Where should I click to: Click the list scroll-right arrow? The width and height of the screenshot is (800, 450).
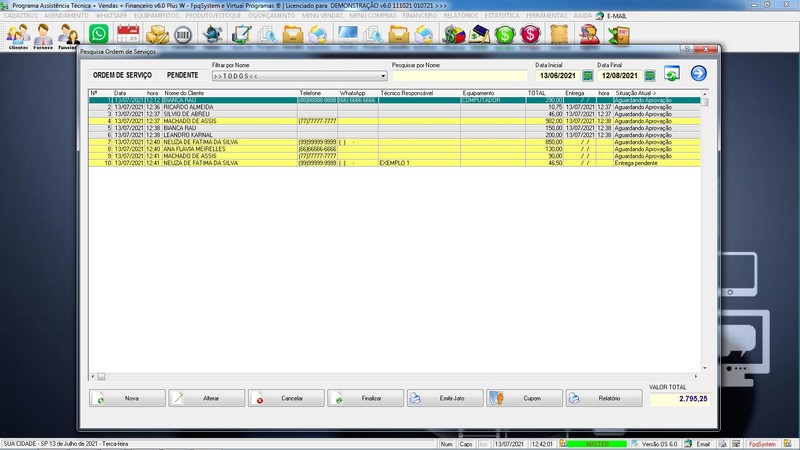(x=696, y=377)
